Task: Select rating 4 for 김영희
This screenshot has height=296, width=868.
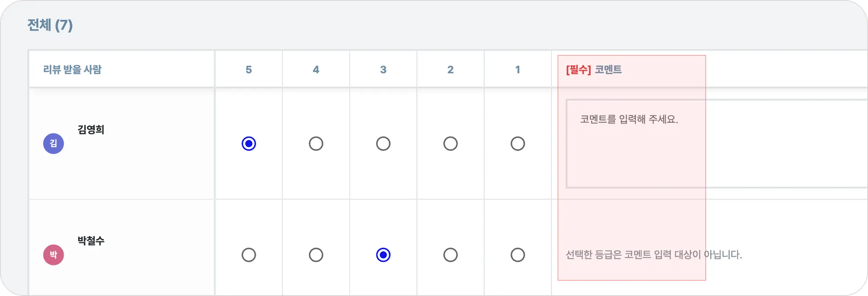Action: pyautogui.click(x=316, y=144)
